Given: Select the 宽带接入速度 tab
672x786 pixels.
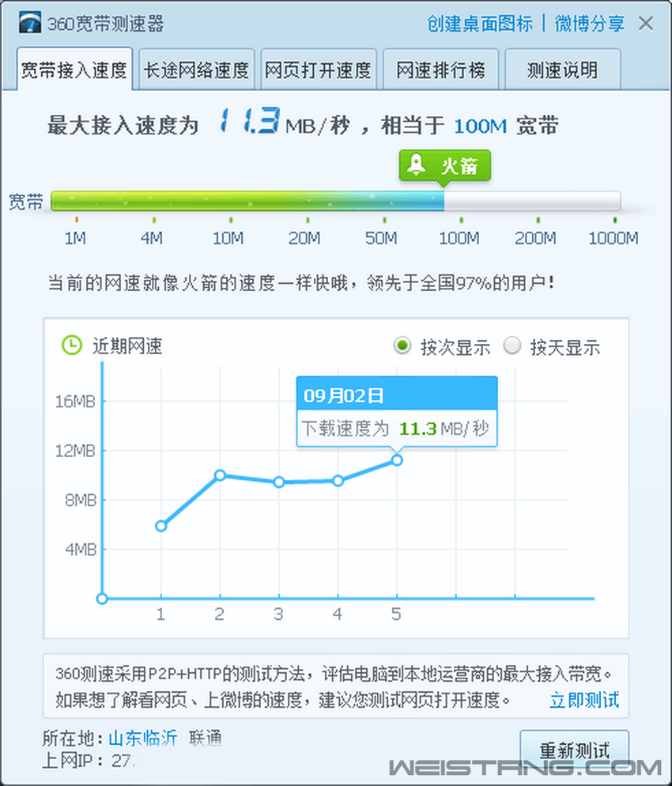Looking at the screenshot, I should 74,70.
